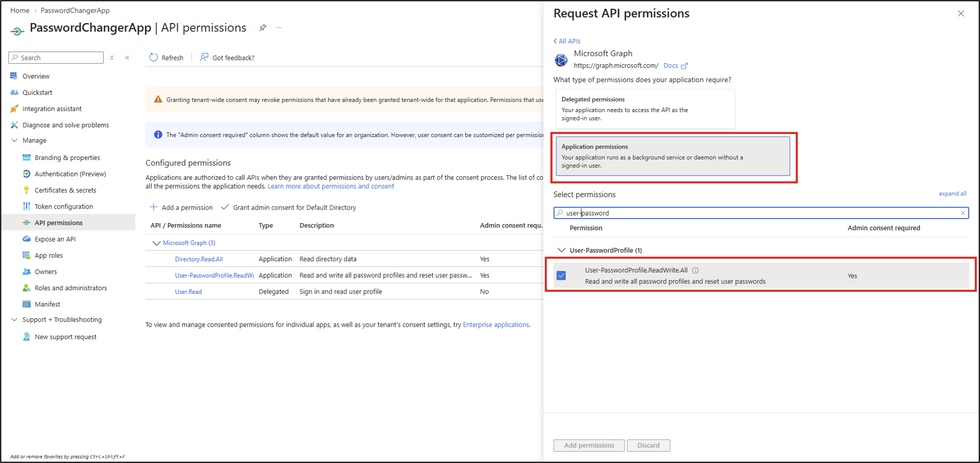
Task: Select Application permissions type
Action: tap(673, 156)
